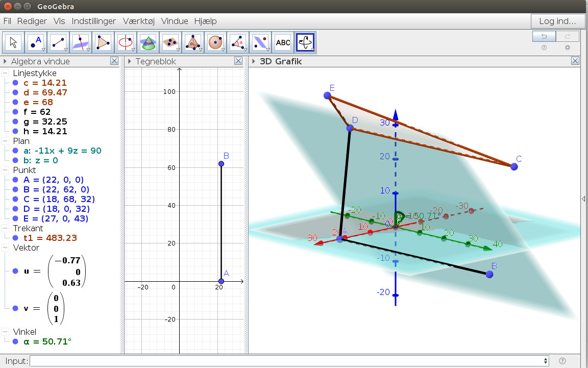Expand Tegneblok style bar triangle
This screenshot has width=588, height=368.
point(129,61)
